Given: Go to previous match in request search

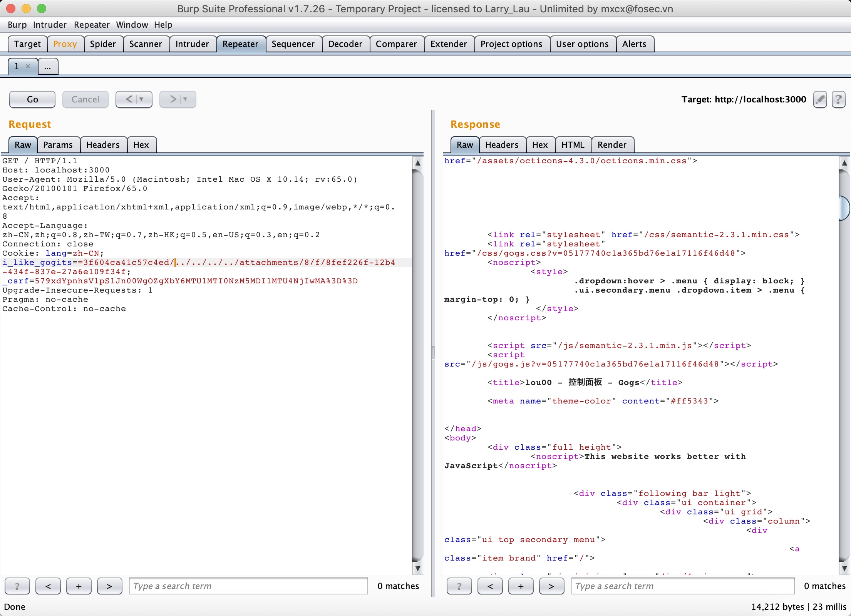Looking at the screenshot, I should pyautogui.click(x=48, y=586).
